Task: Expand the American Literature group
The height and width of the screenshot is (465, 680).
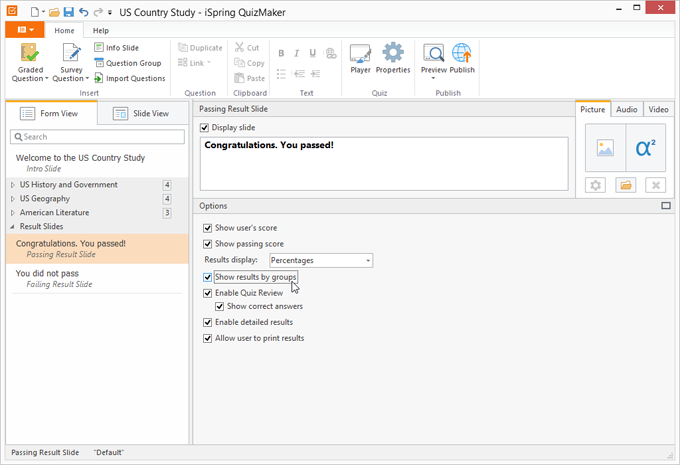Action: [x=13, y=213]
